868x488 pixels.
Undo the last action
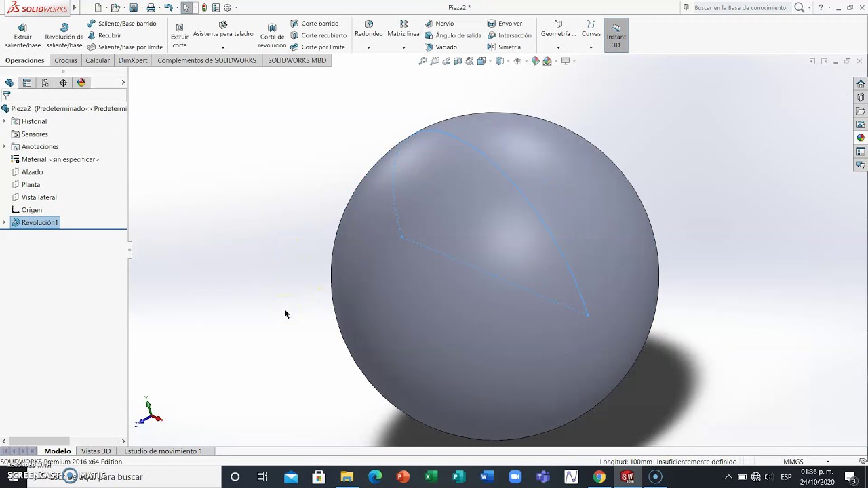[168, 7]
